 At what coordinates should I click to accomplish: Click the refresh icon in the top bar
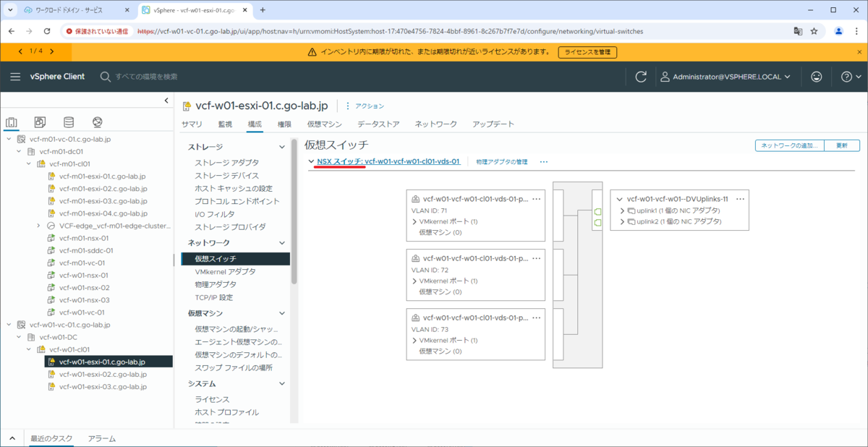point(641,77)
